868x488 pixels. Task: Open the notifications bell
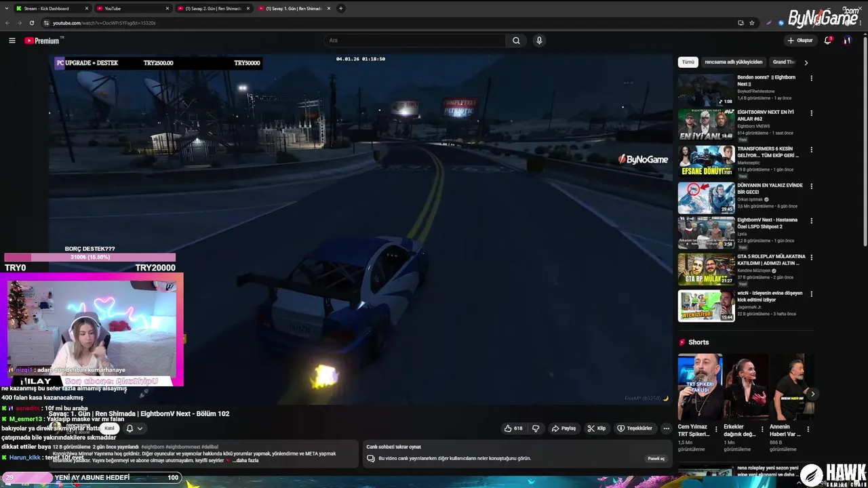pyautogui.click(x=827, y=41)
